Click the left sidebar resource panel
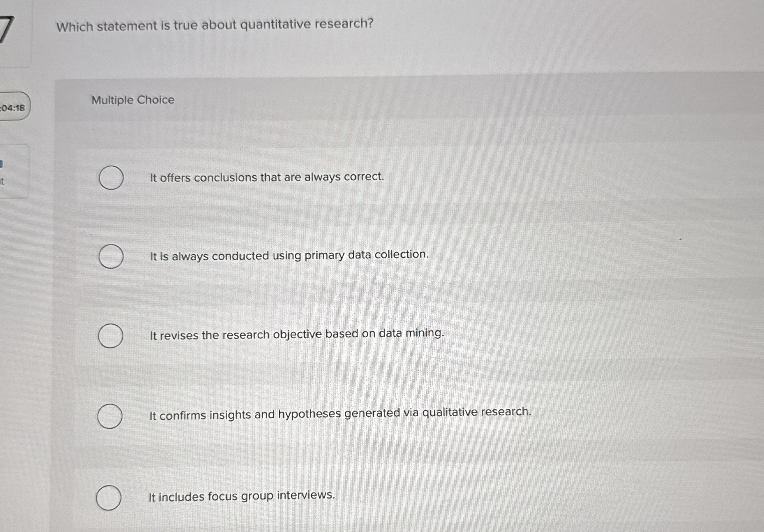 coord(15,170)
